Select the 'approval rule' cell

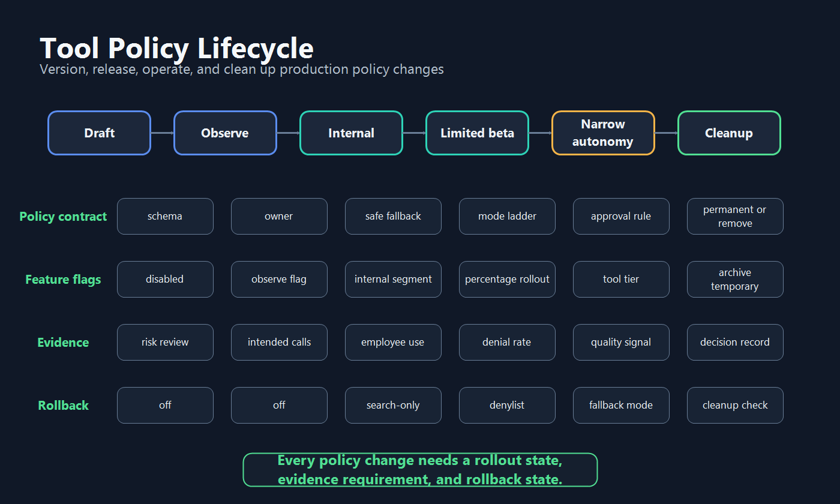click(x=621, y=217)
